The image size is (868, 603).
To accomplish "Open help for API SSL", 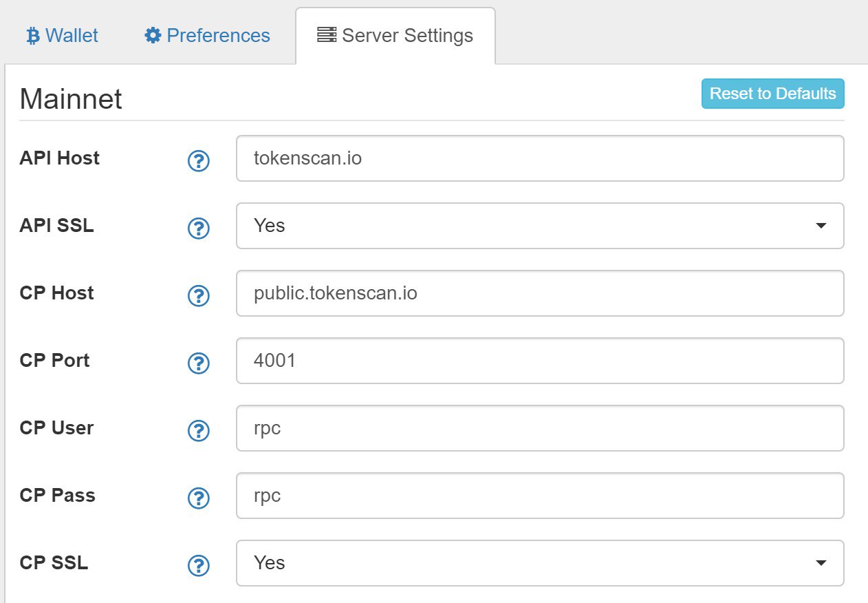I will pyautogui.click(x=199, y=229).
